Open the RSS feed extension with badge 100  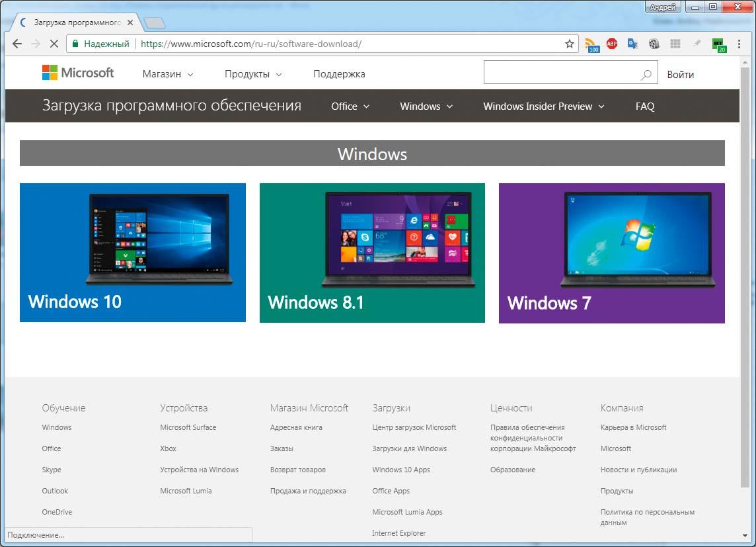(x=591, y=44)
